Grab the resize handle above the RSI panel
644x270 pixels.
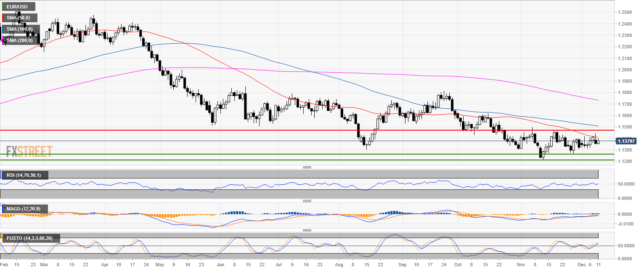click(307, 168)
